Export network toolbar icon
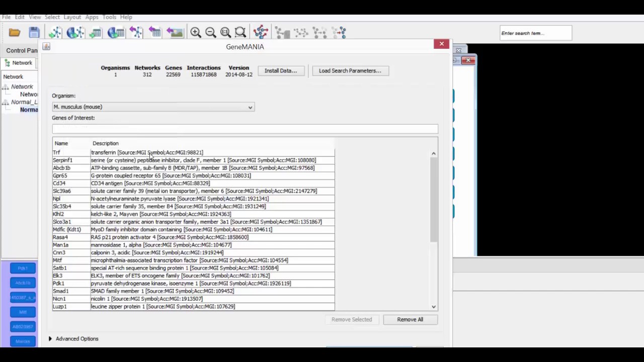The width and height of the screenshot is (644, 362). pos(136,33)
